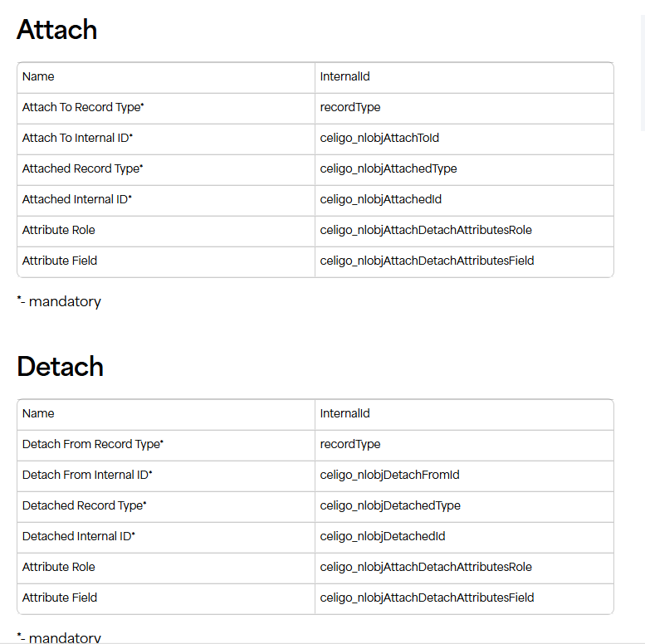Click the Detached Internal ID row label

tap(79, 536)
